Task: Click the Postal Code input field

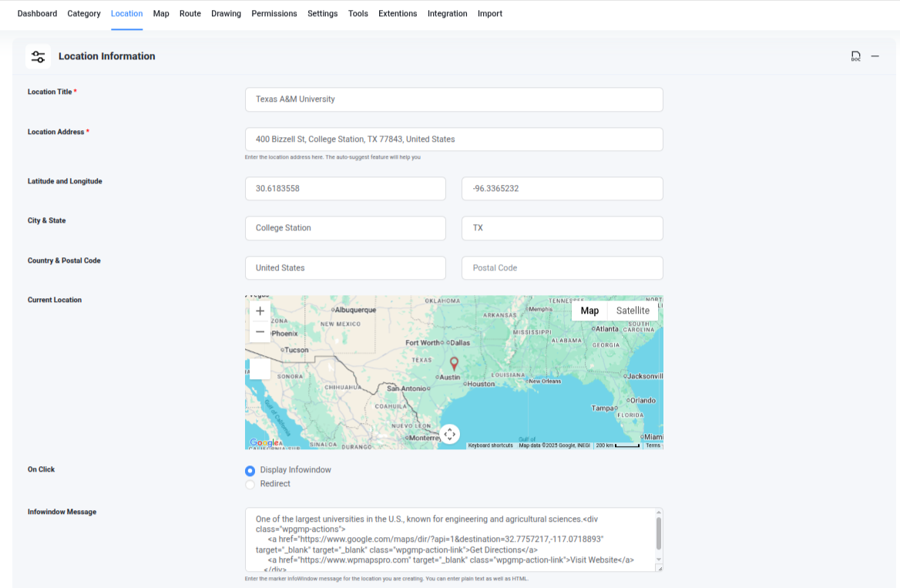Action: coord(562,267)
